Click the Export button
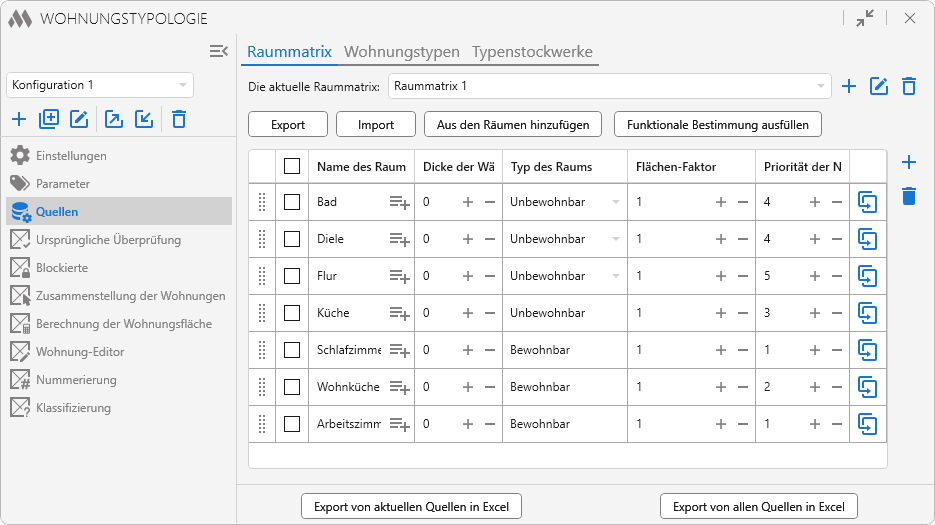Image resolution: width=935 pixels, height=525 pixels. (x=288, y=125)
